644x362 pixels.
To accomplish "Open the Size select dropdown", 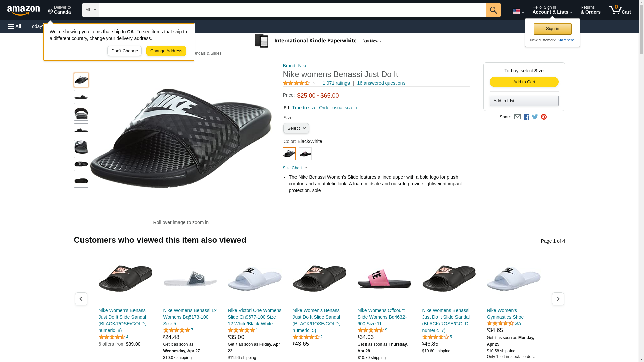I will tap(296, 128).
